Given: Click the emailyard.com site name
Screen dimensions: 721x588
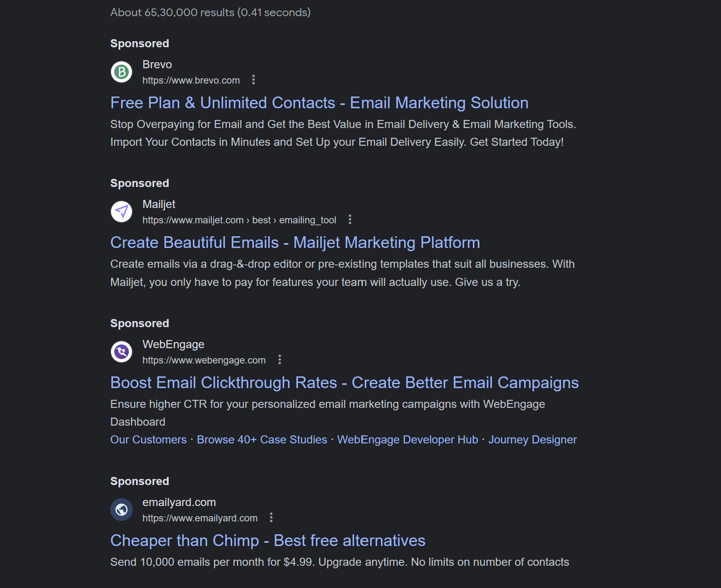Looking at the screenshot, I should [x=179, y=502].
